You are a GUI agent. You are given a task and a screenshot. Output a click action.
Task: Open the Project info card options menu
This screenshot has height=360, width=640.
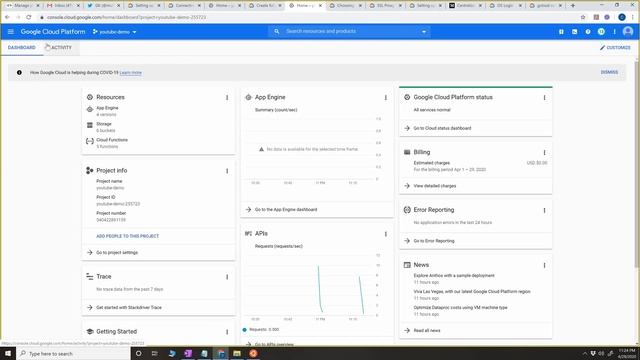(227, 171)
